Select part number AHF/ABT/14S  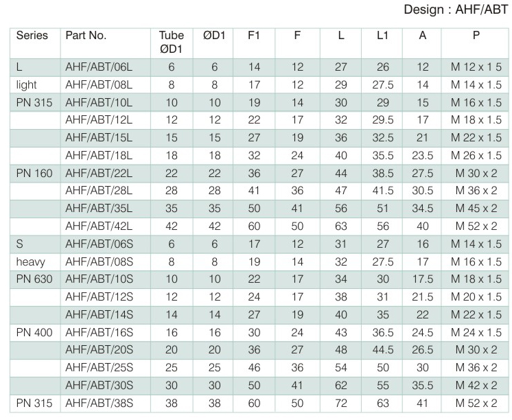(99, 314)
